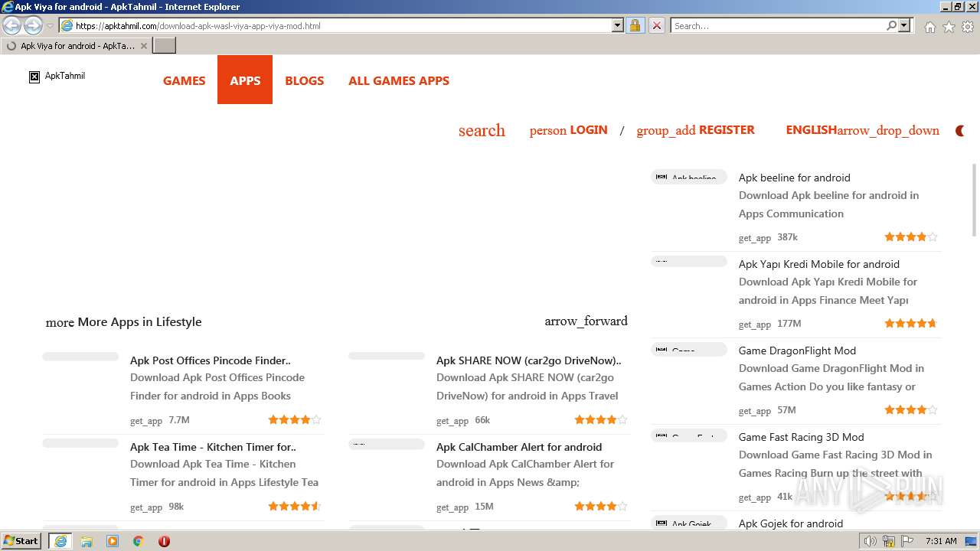Click star rating of Tea Time app
Viewport: 980px width, 551px height.
(295, 506)
